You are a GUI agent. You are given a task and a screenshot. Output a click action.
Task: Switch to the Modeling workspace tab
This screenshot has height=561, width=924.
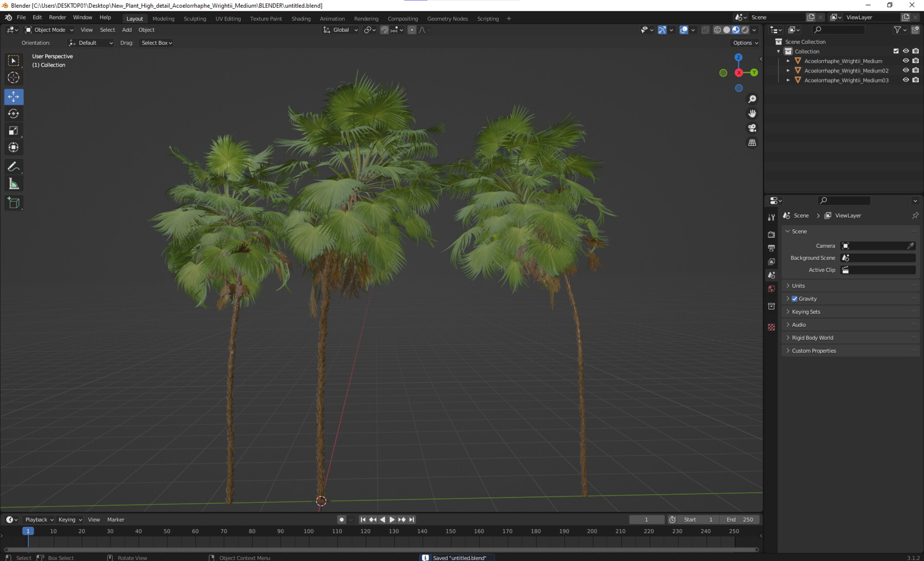click(163, 19)
